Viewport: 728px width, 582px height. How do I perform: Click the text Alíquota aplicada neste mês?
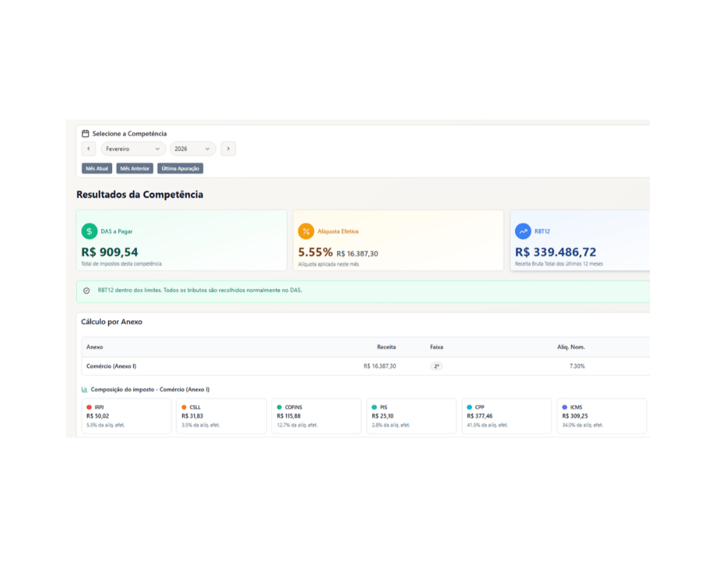coord(328,264)
